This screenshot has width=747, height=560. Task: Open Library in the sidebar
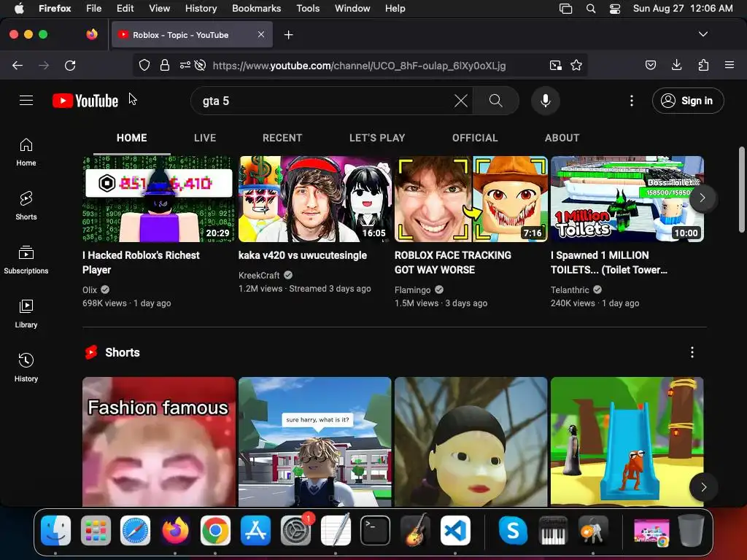click(x=26, y=314)
